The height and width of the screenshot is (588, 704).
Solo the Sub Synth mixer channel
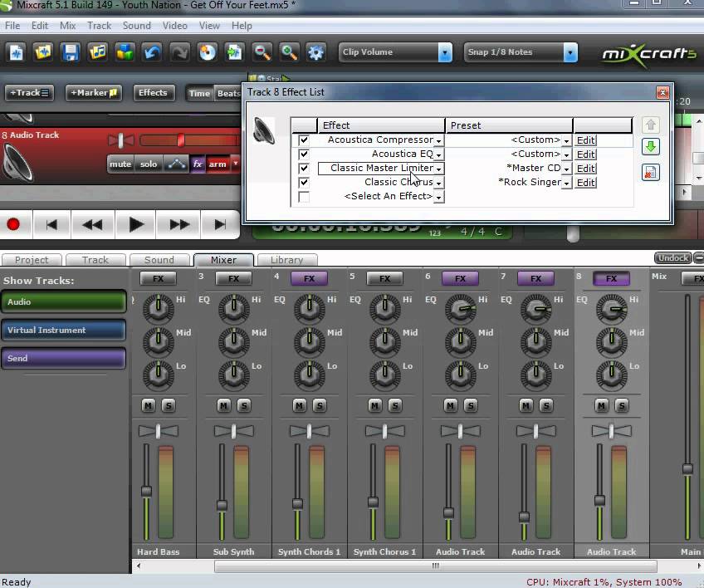tap(244, 406)
